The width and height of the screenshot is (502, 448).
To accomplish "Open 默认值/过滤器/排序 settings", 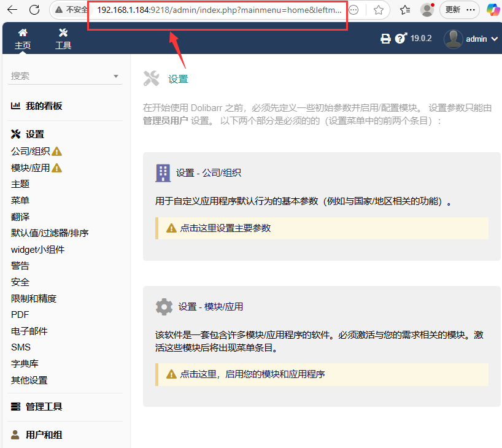I will [50, 233].
